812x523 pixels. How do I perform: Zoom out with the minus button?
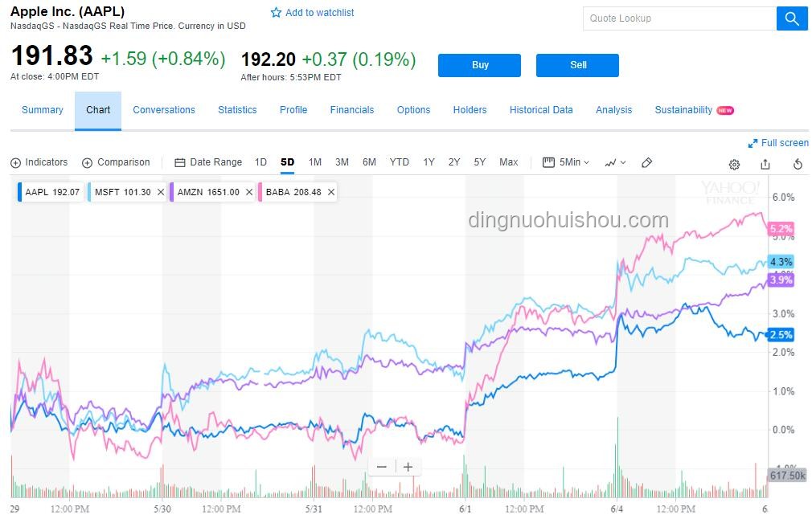[x=382, y=467]
